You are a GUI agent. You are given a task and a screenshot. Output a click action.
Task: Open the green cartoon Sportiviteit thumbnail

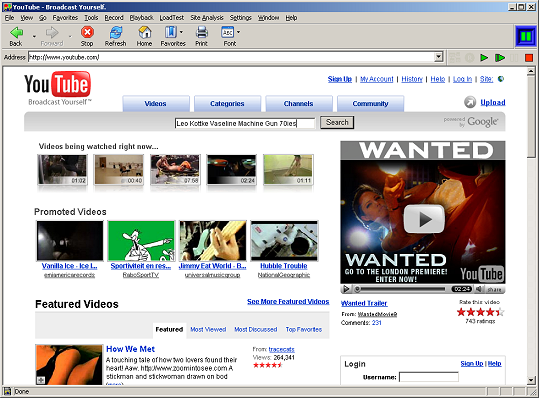click(x=141, y=241)
